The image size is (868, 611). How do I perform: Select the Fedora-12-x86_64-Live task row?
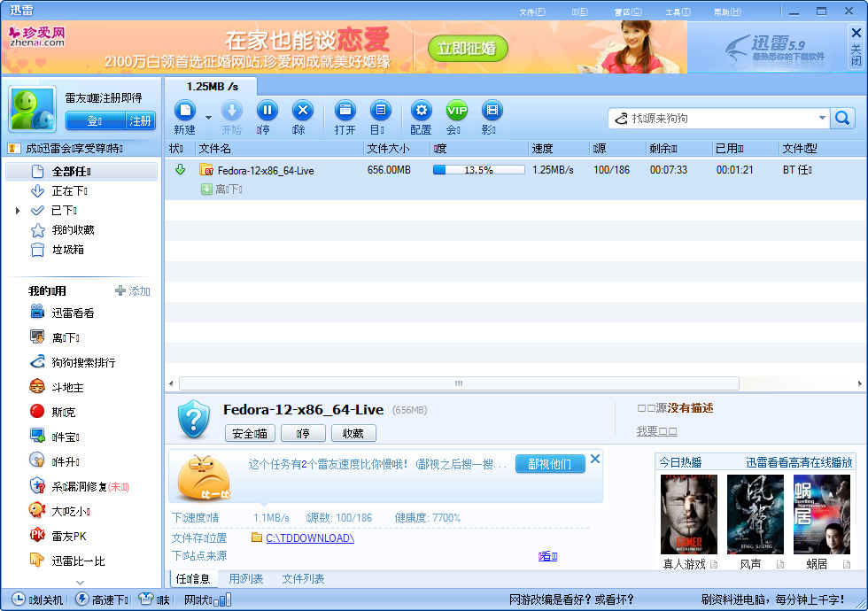pyautogui.click(x=515, y=179)
